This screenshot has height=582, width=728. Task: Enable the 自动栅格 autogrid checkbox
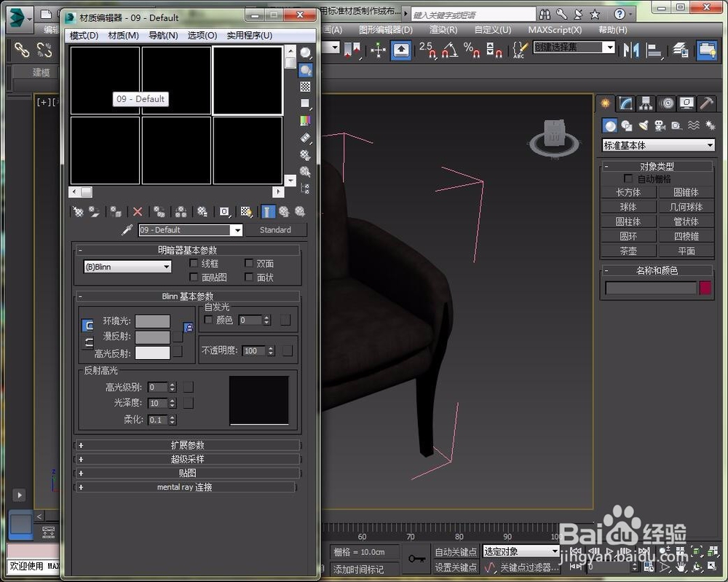click(x=628, y=178)
